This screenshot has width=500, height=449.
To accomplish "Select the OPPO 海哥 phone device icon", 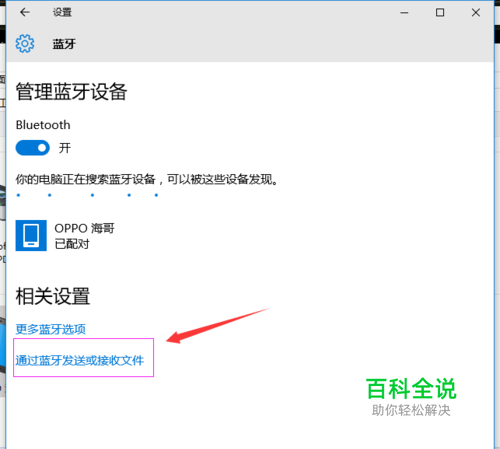I will tap(31, 235).
